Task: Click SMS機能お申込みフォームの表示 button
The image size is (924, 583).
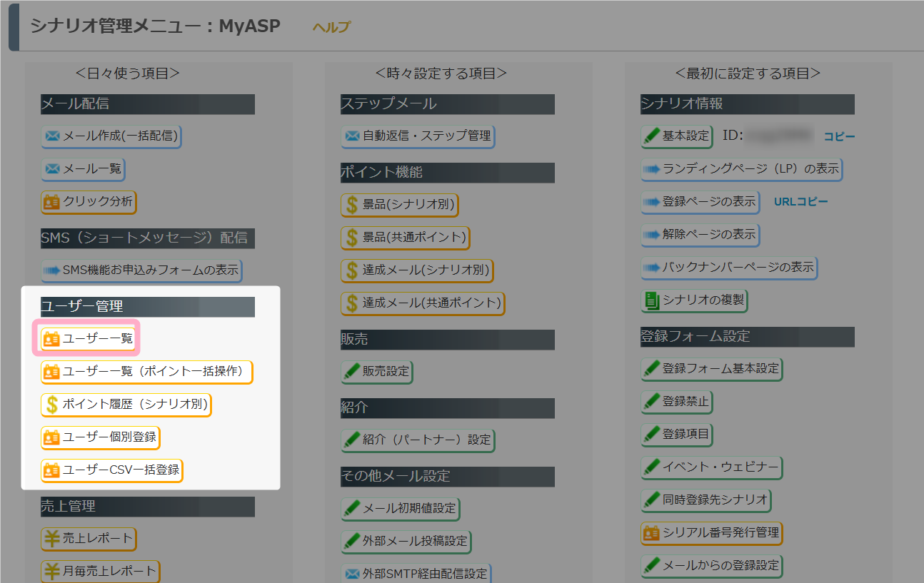Action: [141, 270]
